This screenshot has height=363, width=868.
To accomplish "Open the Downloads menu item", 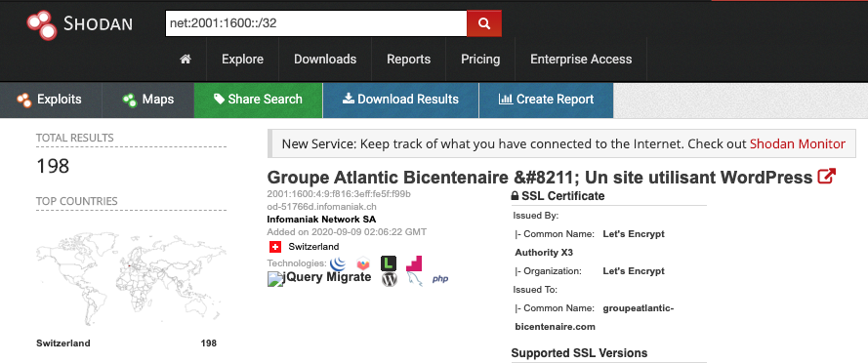I will click(x=325, y=60).
